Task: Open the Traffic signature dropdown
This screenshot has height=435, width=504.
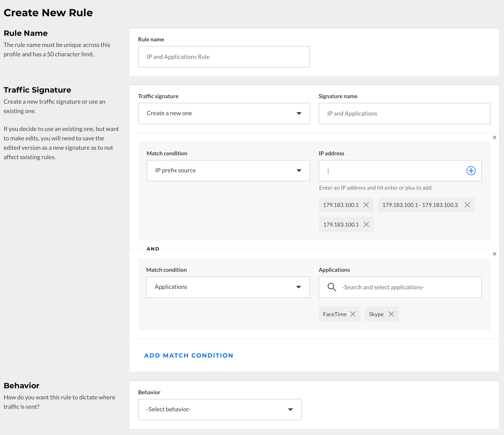Action: (224, 113)
